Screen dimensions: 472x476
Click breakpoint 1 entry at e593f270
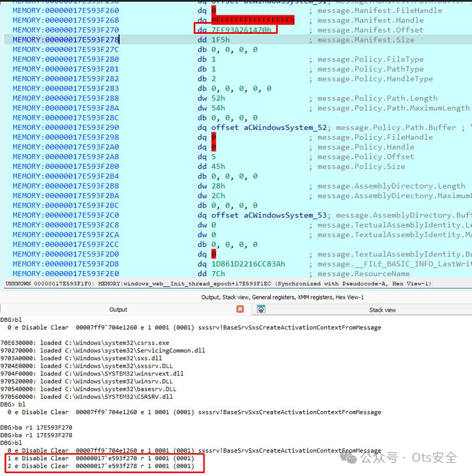(100, 458)
